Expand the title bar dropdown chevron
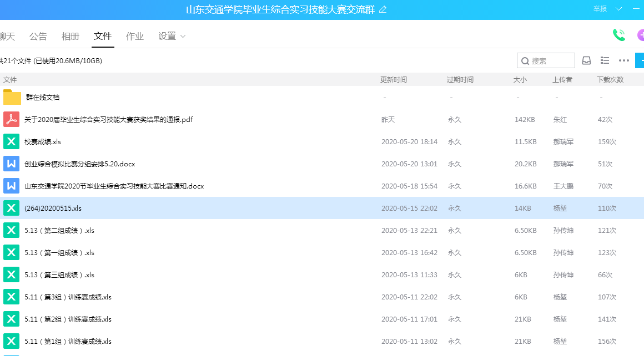Viewport: 644px width, 356px height. tap(619, 9)
